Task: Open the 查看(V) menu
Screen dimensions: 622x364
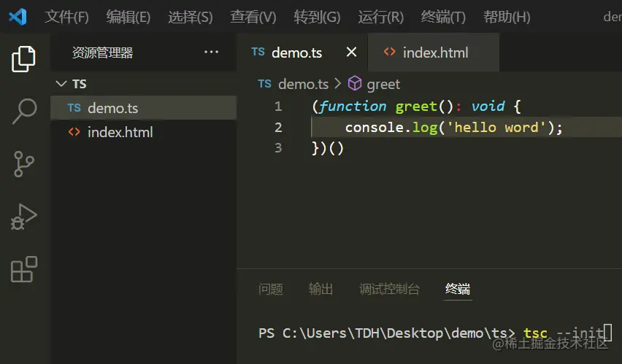Action: pos(253,17)
